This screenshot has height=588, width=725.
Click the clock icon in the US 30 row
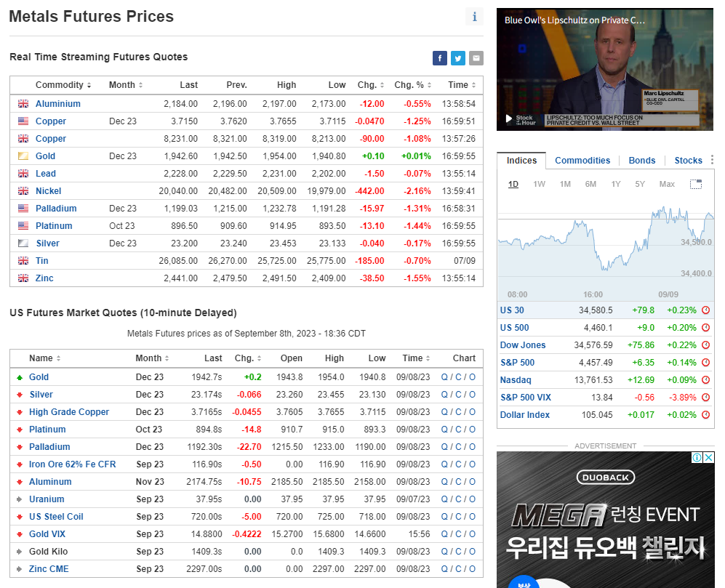point(705,310)
